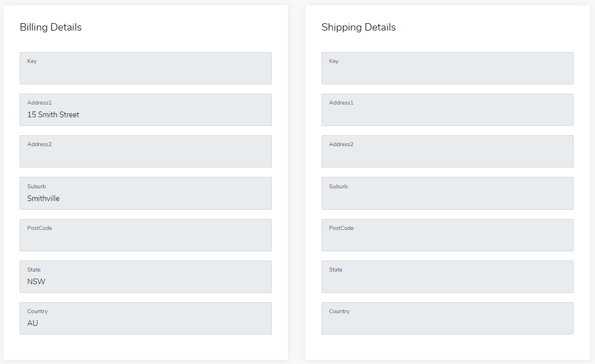Click the Shipping Country field

point(448,318)
